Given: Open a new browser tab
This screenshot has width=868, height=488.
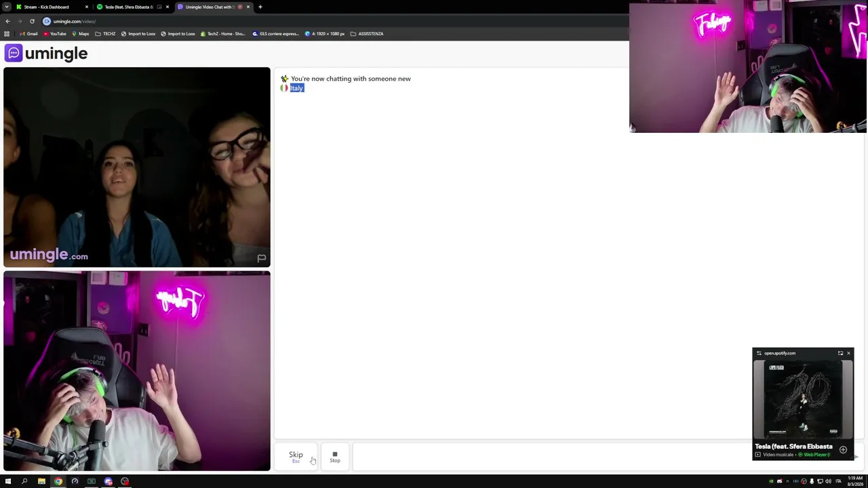Looking at the screenshot, I should pyautogui.click(x=260, y=7).
